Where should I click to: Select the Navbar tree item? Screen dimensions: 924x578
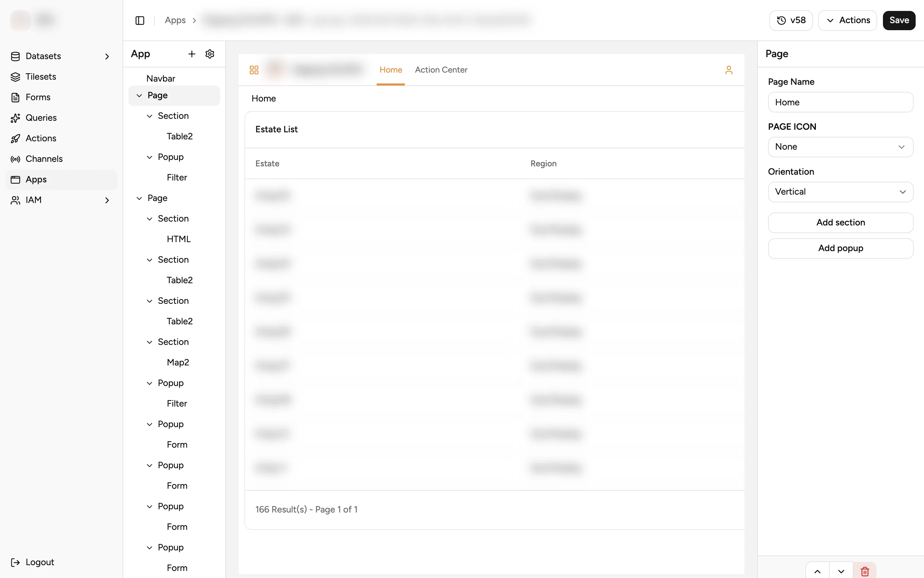(x=161, y=79)
